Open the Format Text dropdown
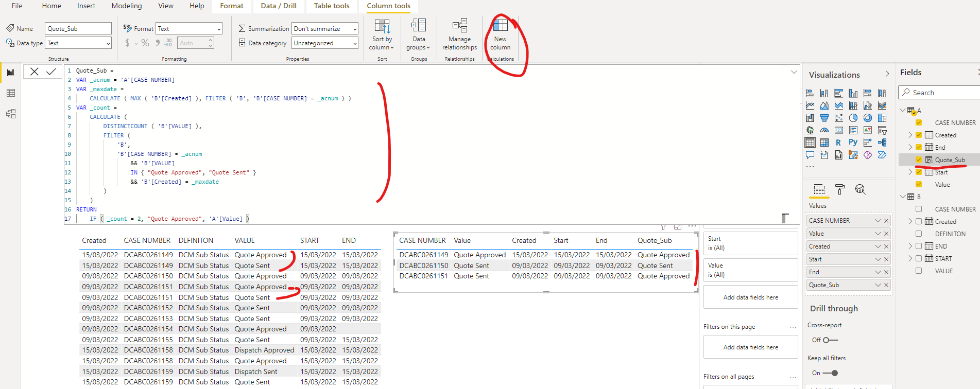Screen dimensions: 980x389 190,29
